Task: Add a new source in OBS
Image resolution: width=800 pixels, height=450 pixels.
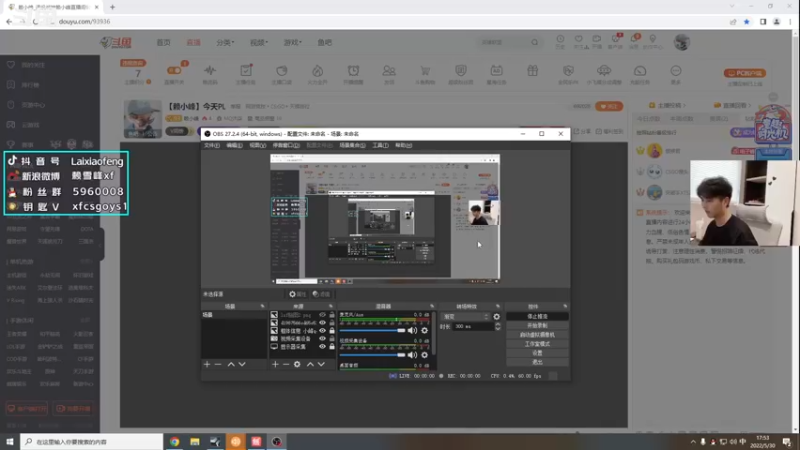Action: pos(275,364)
